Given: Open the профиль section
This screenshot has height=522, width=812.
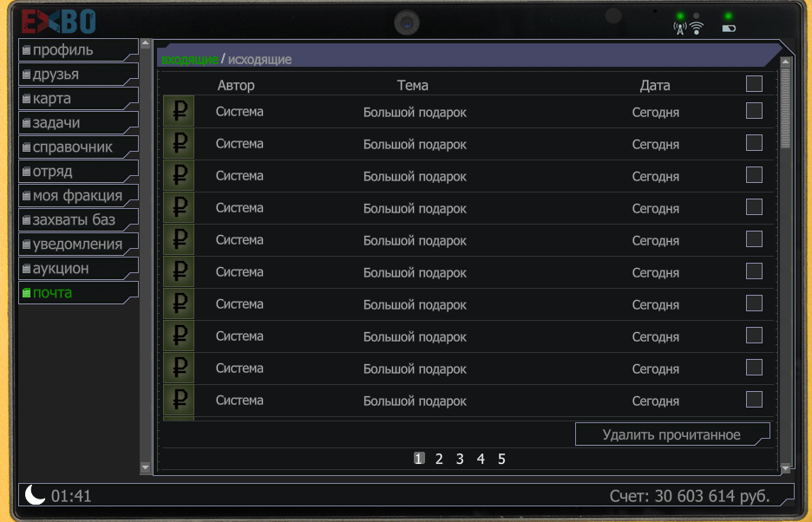Looking at the screenshot, I should [78, 49].
